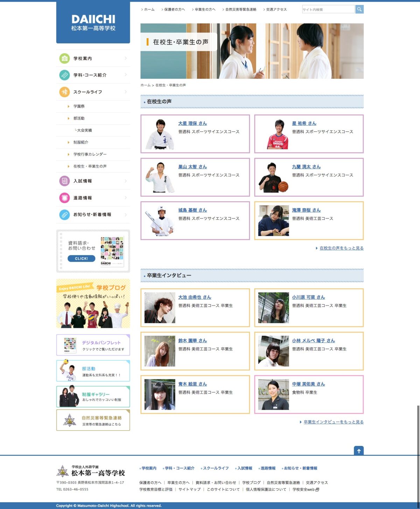Open the 部活動 submenu item

pyautogui.click(x=79, y=118)
